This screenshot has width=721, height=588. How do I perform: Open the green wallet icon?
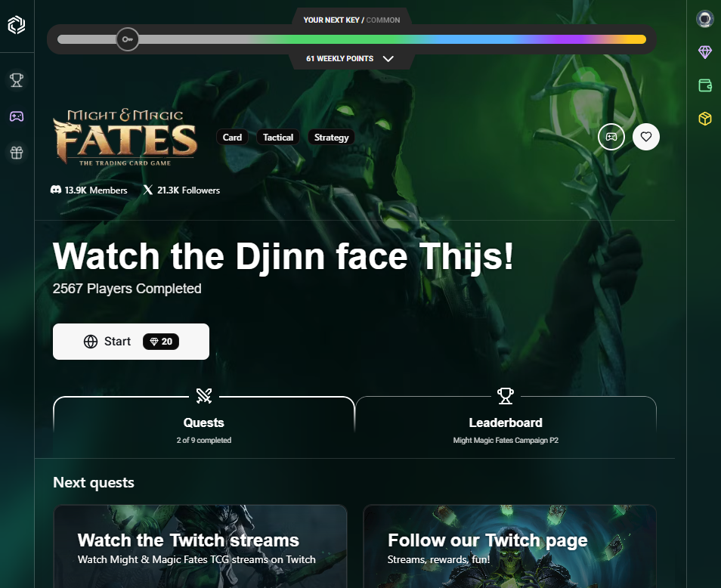705,85
